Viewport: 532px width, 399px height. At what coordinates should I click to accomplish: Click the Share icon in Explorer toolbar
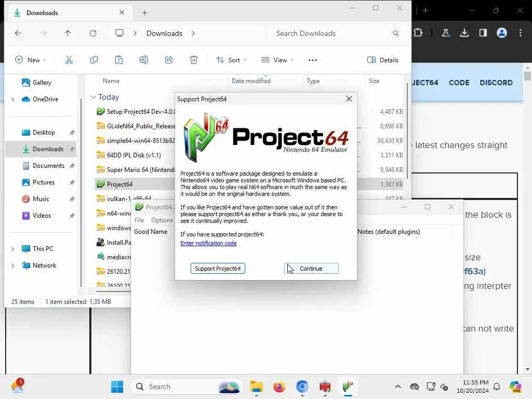169,60
